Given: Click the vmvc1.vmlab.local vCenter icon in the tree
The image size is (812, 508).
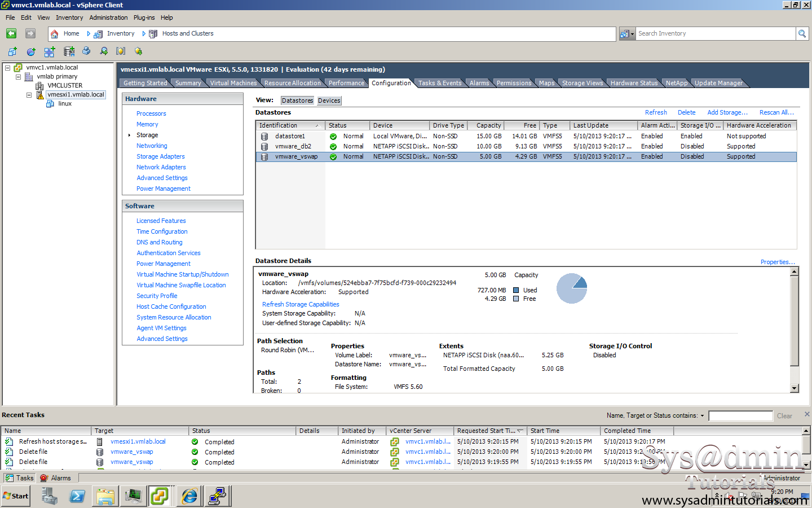Looking at the screenshot, I should (x=18, y=68).
